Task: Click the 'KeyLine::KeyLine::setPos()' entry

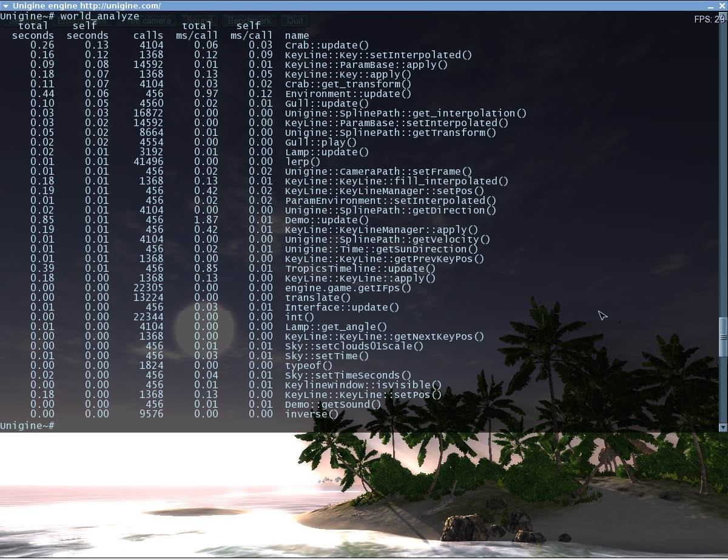Action: pos(363,395)
